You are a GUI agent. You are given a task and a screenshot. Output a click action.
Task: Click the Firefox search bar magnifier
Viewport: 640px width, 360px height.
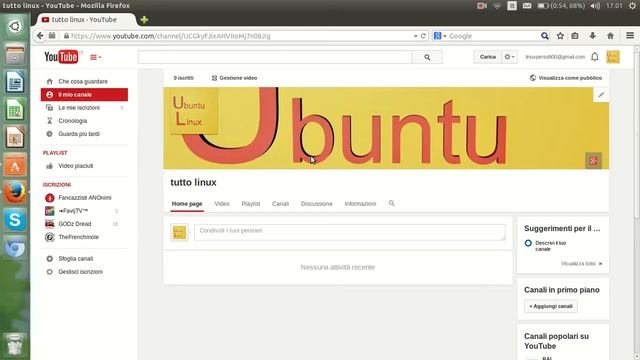pyautogui.click(x=544, y=36)
